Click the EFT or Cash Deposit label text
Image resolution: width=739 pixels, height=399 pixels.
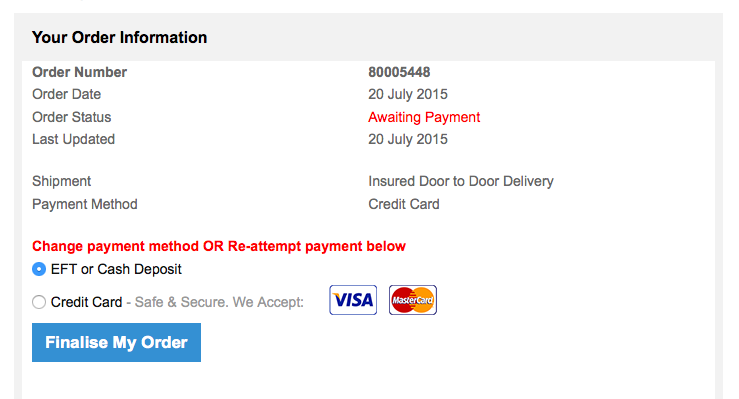116,269
